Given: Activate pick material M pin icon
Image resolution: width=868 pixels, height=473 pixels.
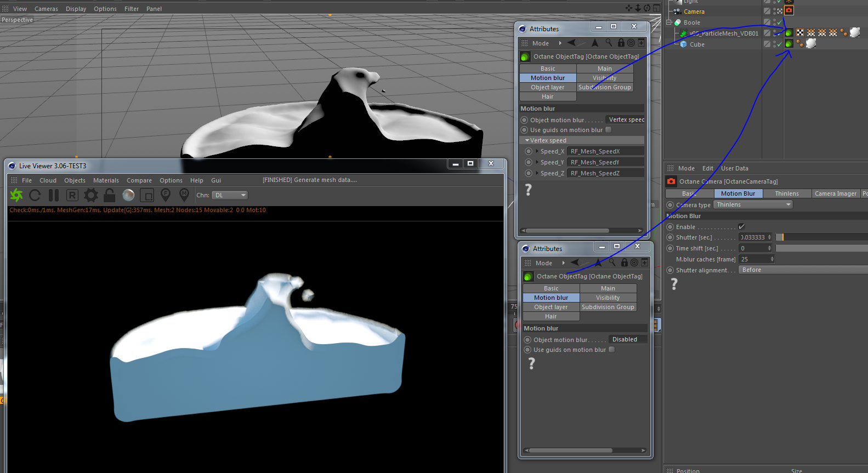Looking at the screenshot, I should (x=184, y=195).
